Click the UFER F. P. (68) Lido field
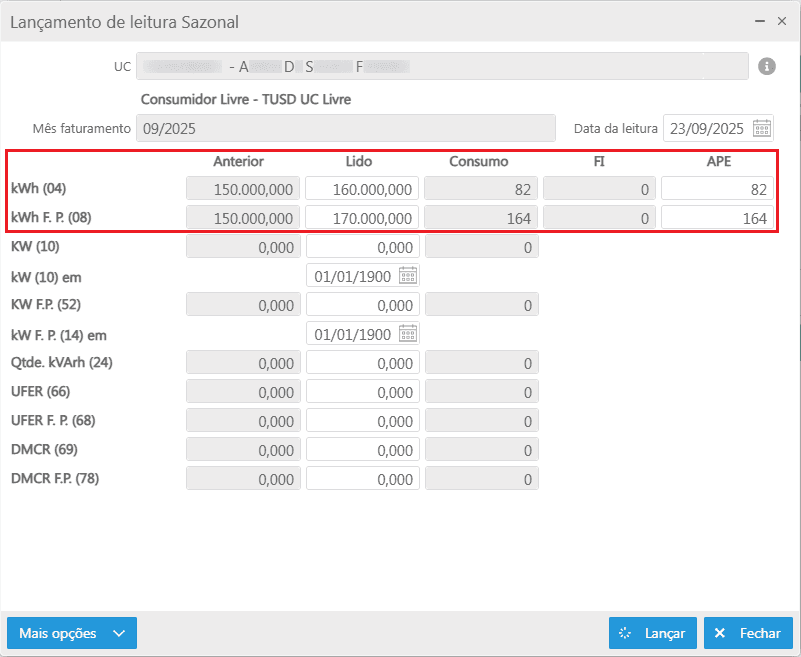Screen dimensions: 801x657 (x=362, y=421)
